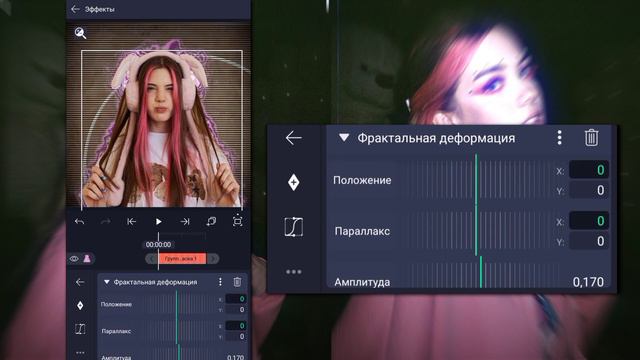Edit enlarged Положение X field

pos(589,170)
